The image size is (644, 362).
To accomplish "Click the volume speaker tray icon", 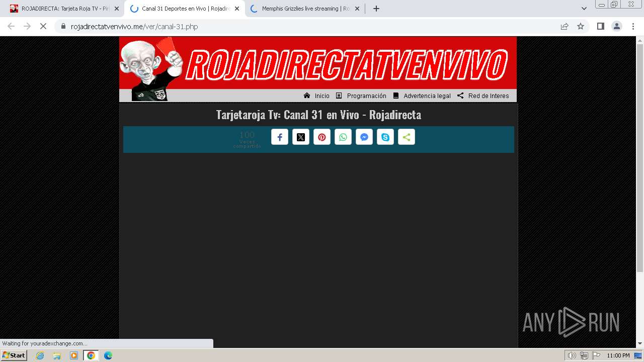I will pos(572,355).
